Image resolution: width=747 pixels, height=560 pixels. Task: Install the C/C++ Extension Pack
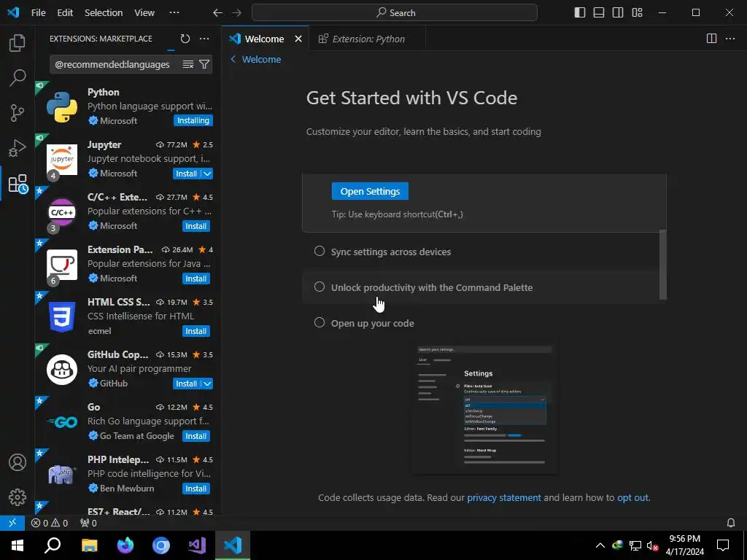point(196,226)
